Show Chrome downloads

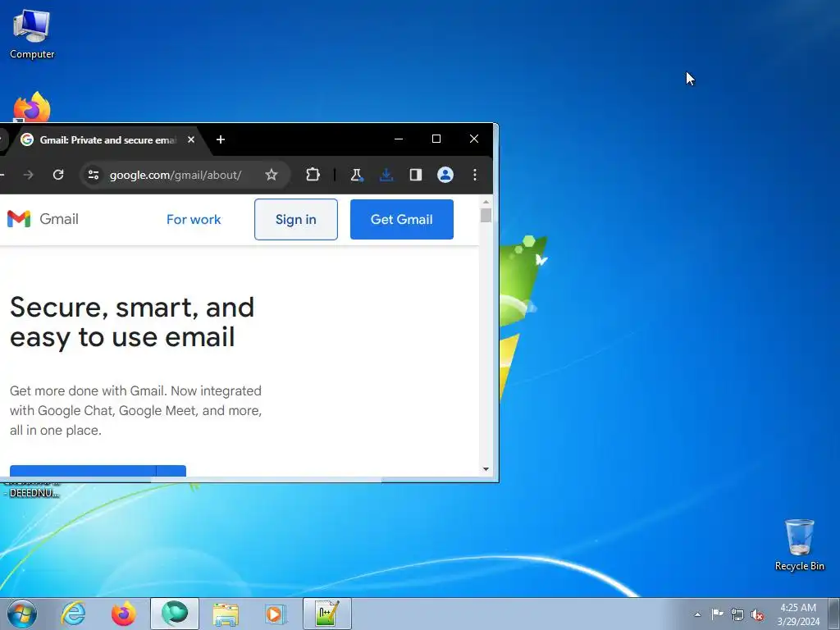(386, 175)
